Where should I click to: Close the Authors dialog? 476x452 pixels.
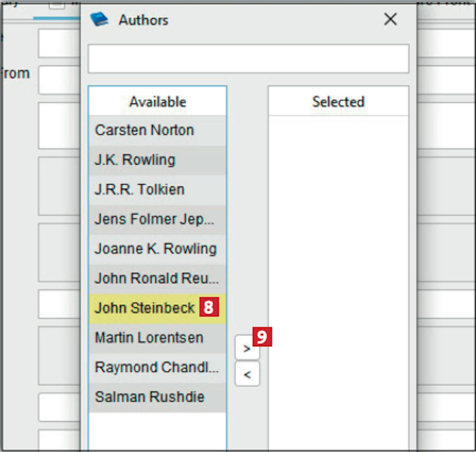390,19
